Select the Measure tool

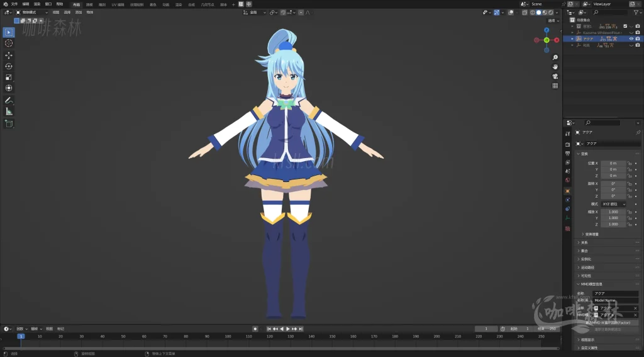[9, 111]
